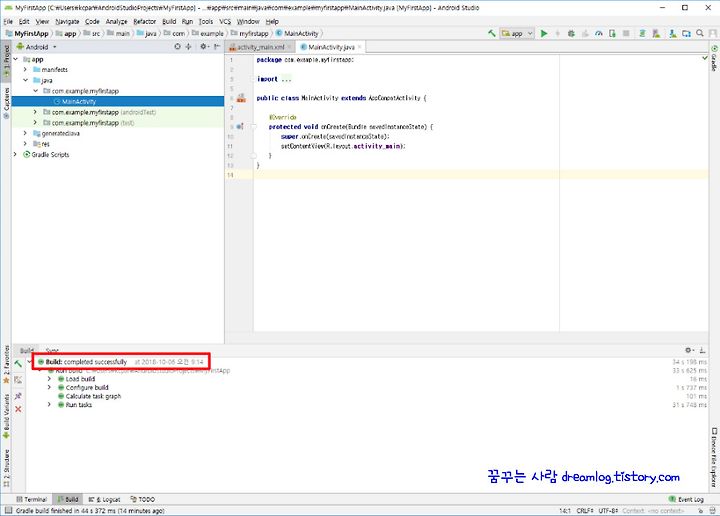Open the Android project view dropdown
The image size is (720, 516).
click(37, 47)
